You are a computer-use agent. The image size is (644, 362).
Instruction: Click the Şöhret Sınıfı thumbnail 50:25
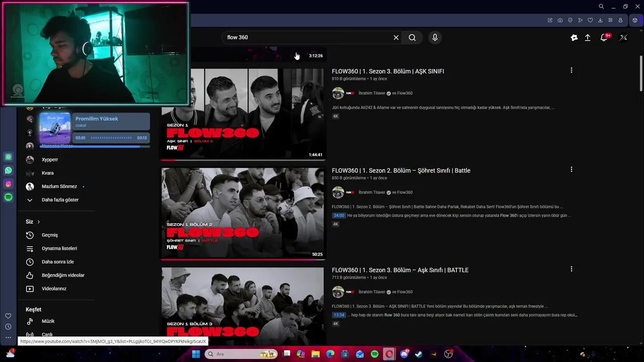click(243, 214)
